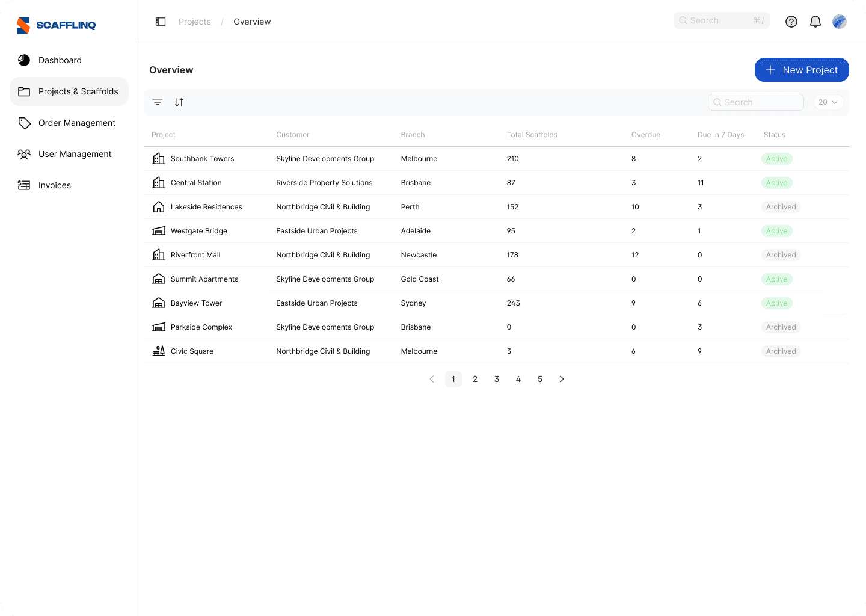Sort by the Project column header
This screenshot has height=616, width=866.
pyautogui.click(x=164, y=135)
